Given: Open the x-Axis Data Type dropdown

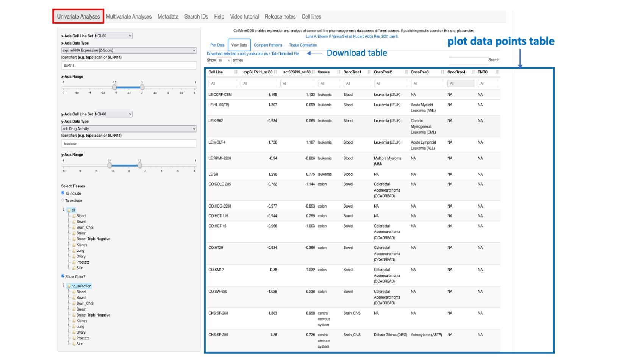Looking at the screenshot, I should click(x=129, y=50).
